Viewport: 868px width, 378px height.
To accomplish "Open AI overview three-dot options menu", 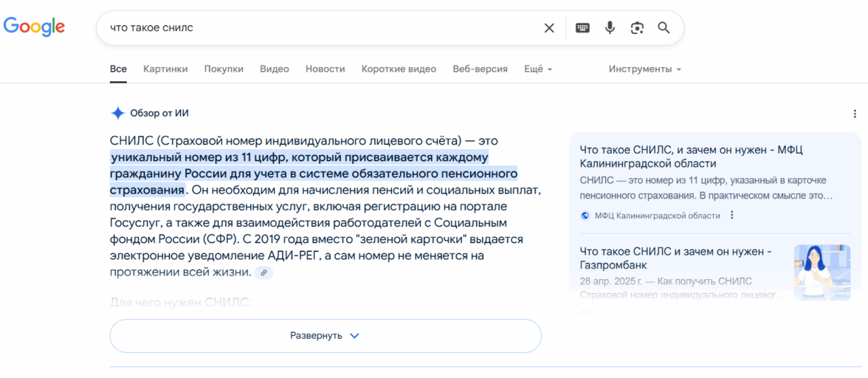I will coord(855,114).
